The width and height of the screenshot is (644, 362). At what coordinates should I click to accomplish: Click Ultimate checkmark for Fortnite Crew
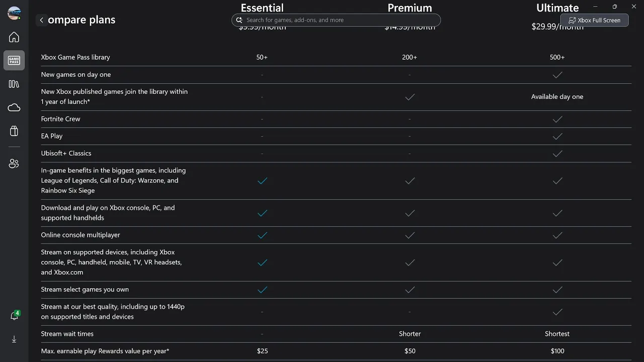tap(557, 119)
